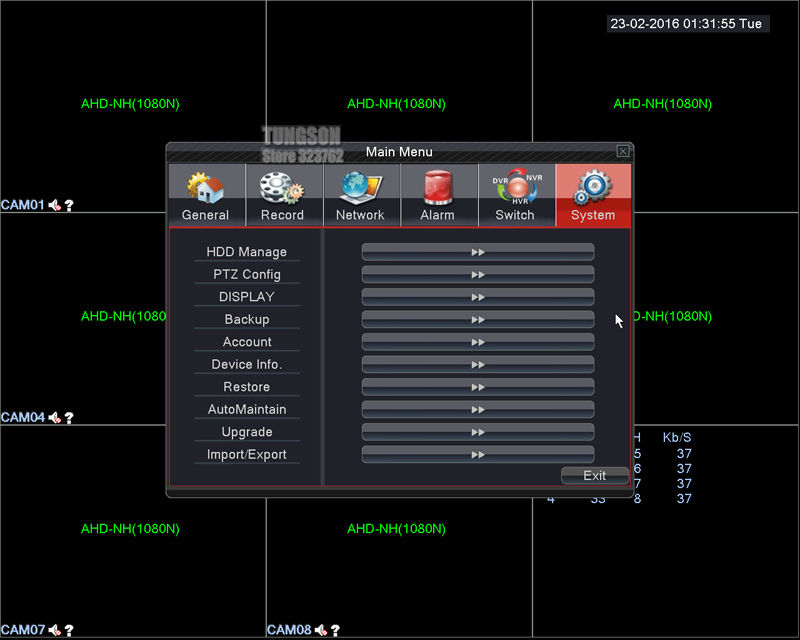Click the CAM07 channel label
Screen dimensions: 800x640
(23, 630)
